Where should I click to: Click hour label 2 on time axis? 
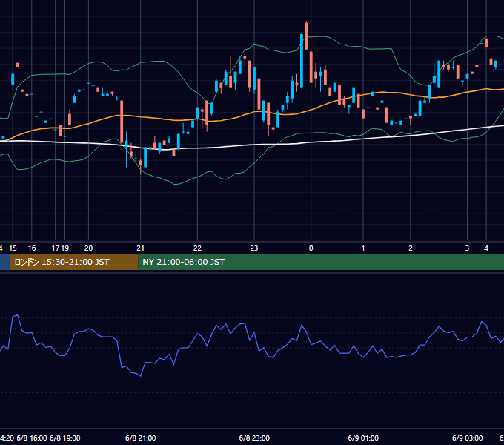[411, 248]
